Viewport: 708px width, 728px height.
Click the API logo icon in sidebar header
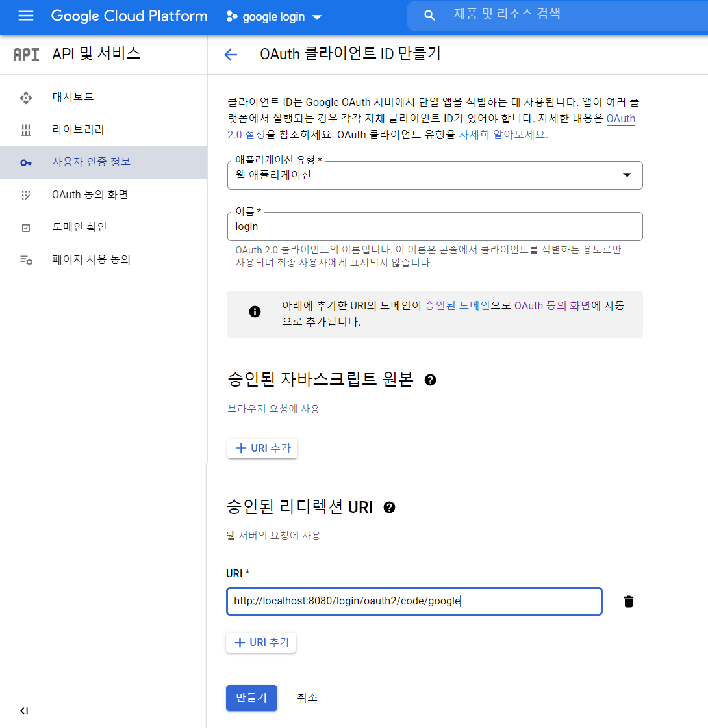pyautogui.click(x=26, y=55)
